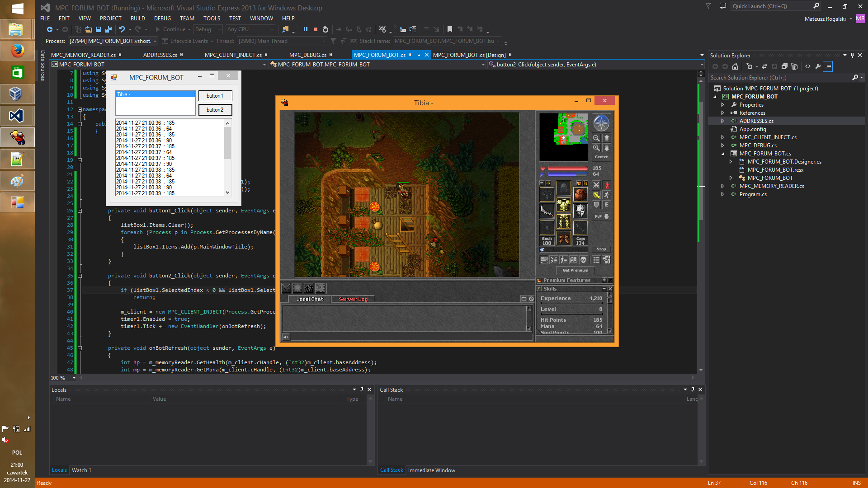The height and width of the screenshot is (488, 868).
Task: Collapse the MPC_FORUM_BOT.cs node in Solution Explorer
Action: pyautogui.click(x=722, y=154)
